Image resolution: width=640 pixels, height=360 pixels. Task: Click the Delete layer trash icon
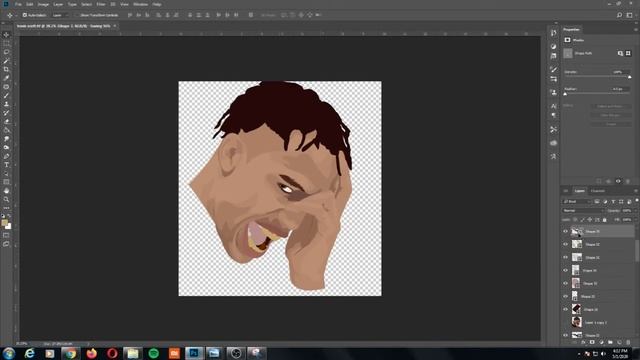click(x=628, y=342)
